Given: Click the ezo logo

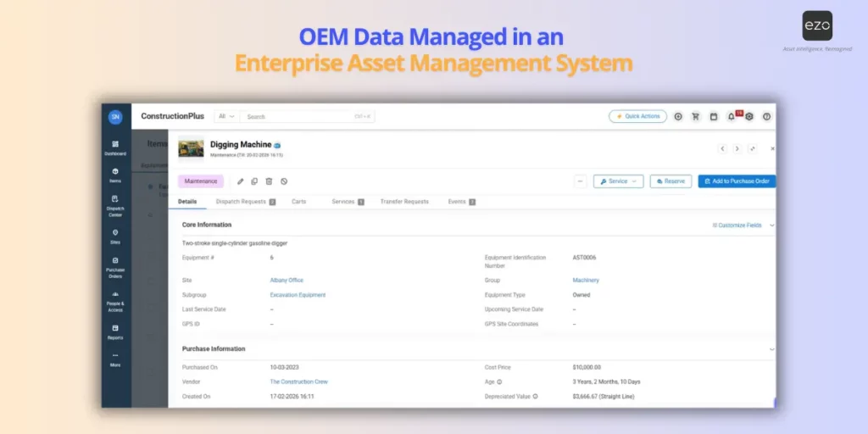Looking at the screenshot, I should pyautogui.click(x=817, y=26).
